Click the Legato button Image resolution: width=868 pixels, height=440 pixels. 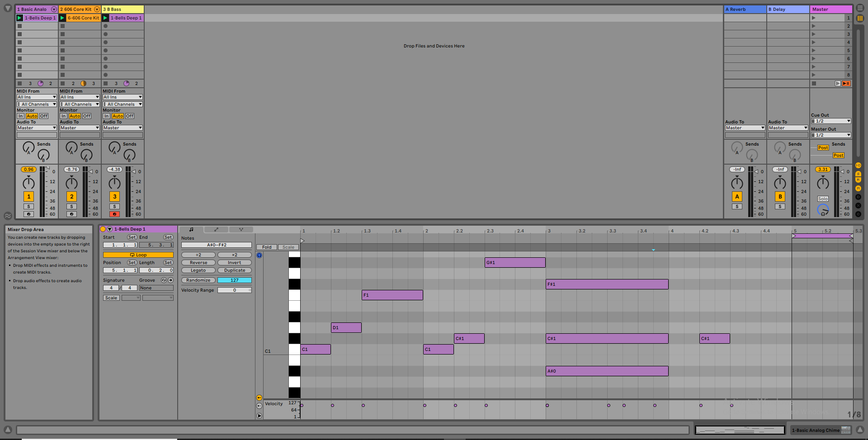(x=198, y=270)
